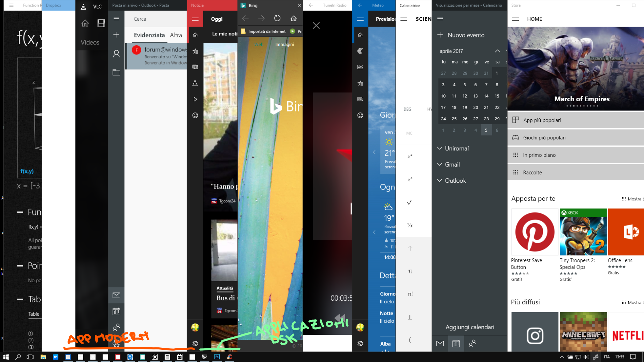Open In primo piano in Store
Screen dimensions: 644x362
click(576, 155)
